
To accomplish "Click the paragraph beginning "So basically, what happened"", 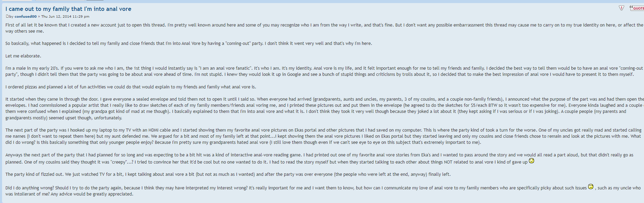I will [x=189, y=43].
